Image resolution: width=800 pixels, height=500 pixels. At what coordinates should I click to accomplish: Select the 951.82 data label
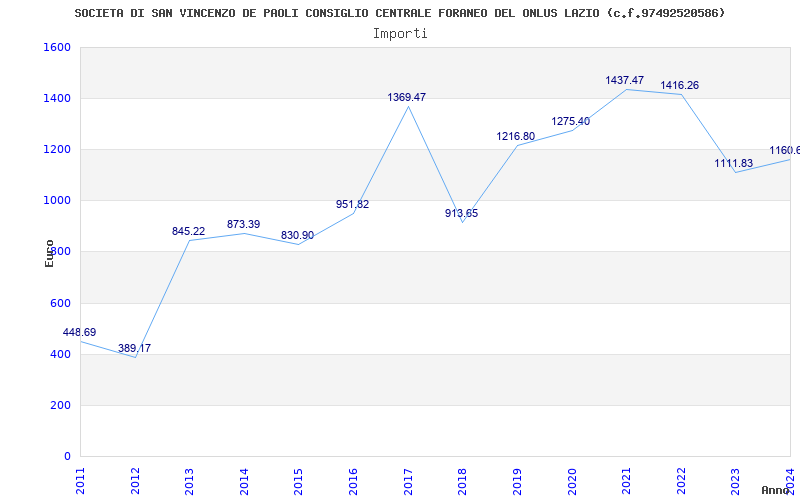tap(353, 204)
